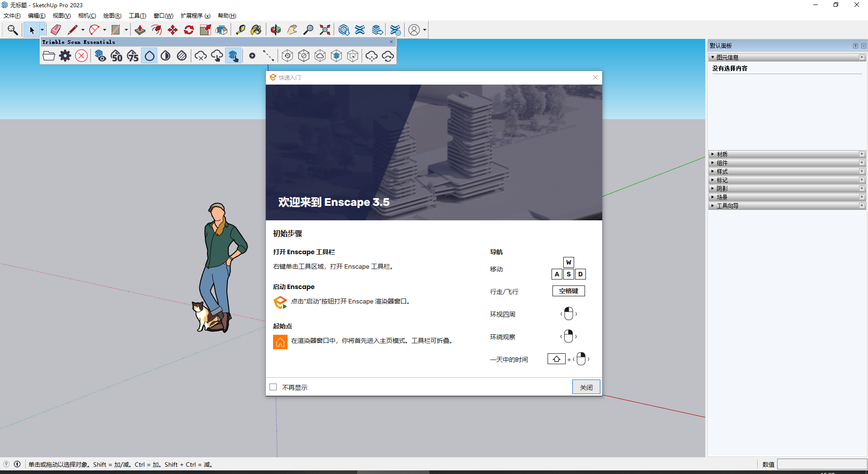This screenshot has width=868, height=474.
Task: Activate the Scale tool
Action: [x=205, y=30]
